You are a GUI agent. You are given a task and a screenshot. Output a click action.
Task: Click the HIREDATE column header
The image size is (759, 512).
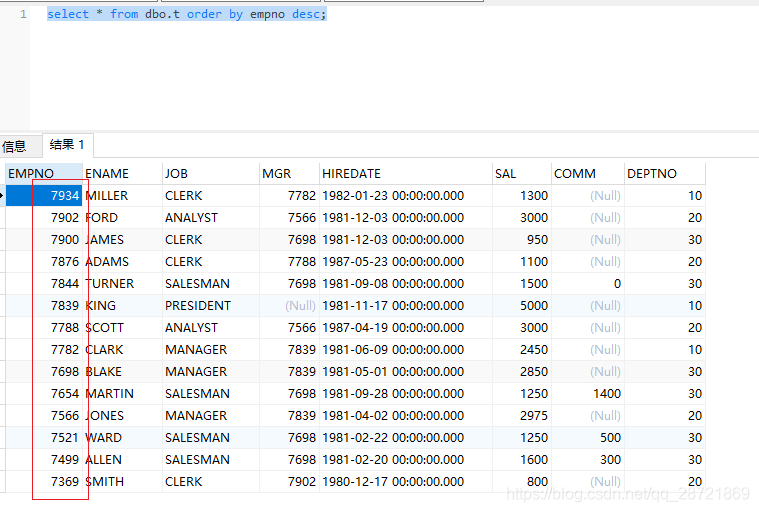pyautogui.click(x=406, y=173)
